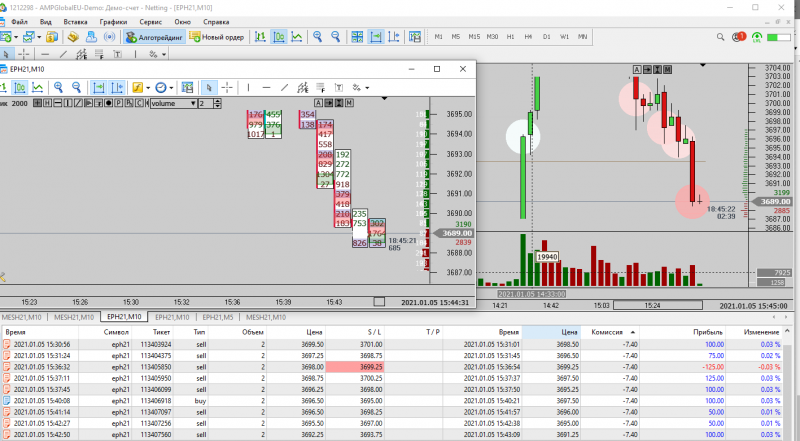This screenshot has height=441, width=800.
Task: Zoom out inside EPH21,M10 floating window
Action: 76,87
